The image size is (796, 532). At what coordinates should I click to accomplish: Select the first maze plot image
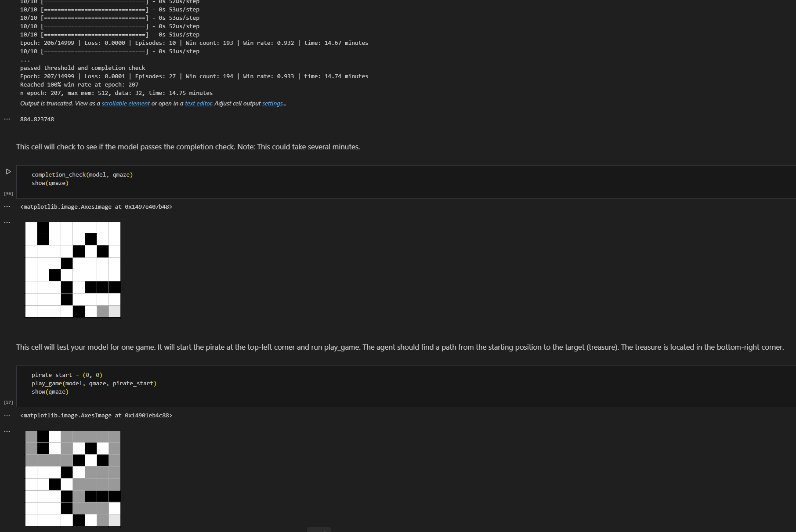pos(73,270)
